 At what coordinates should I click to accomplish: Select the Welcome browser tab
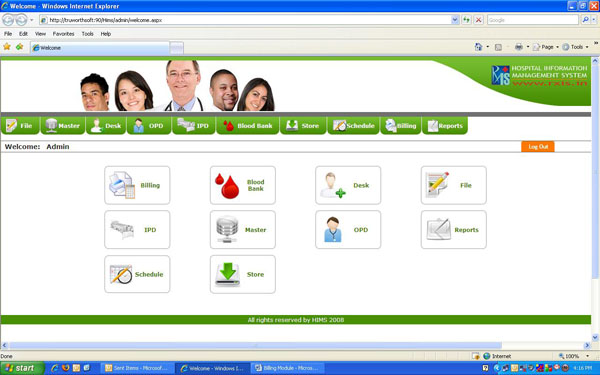pyautogui.click(x=99, y=48)
